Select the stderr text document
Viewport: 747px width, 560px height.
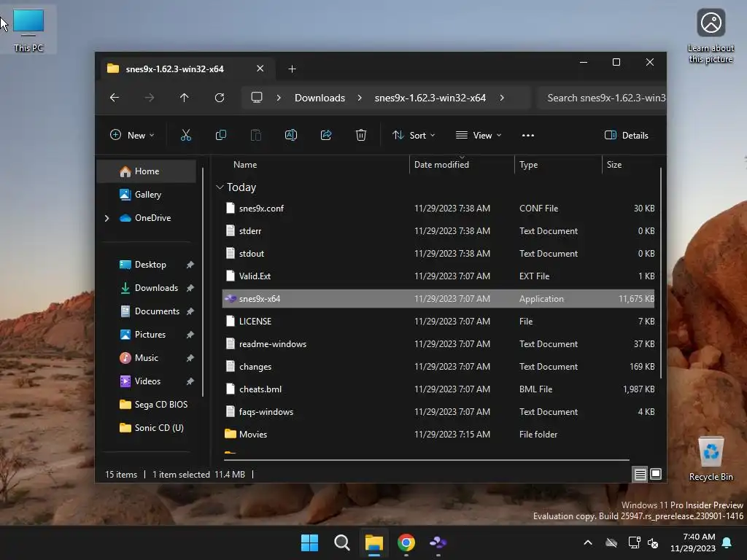438,231
